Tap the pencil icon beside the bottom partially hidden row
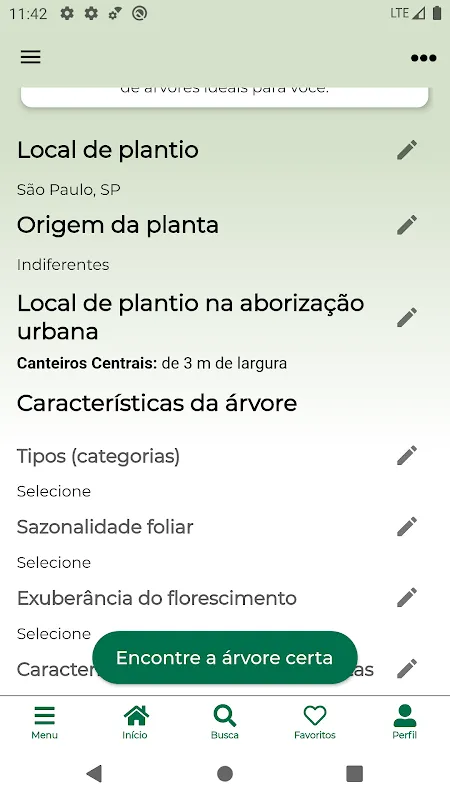This screenshot has height=800, width=450. coord(407,668)
